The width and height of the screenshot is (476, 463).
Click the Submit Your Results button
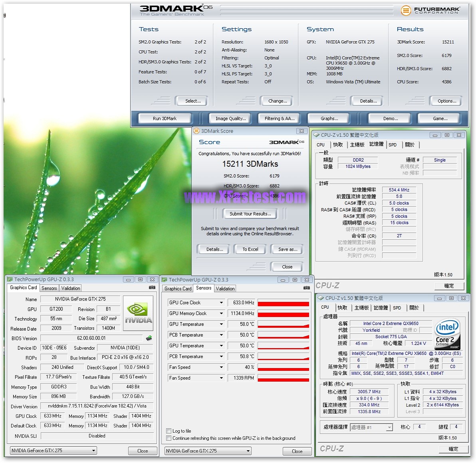point(250,214)
